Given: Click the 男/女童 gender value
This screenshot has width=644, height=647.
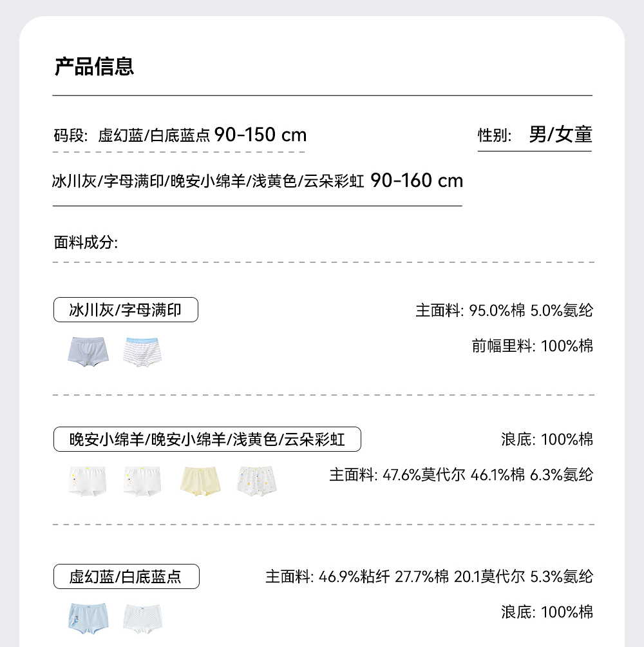Looking at the screenshot, I should point(560,135).
